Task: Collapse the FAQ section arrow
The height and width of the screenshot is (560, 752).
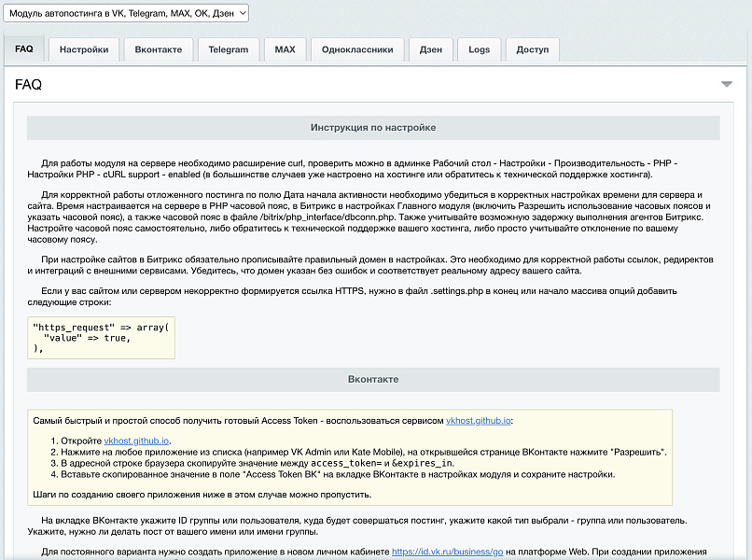Action: (727, 84)
